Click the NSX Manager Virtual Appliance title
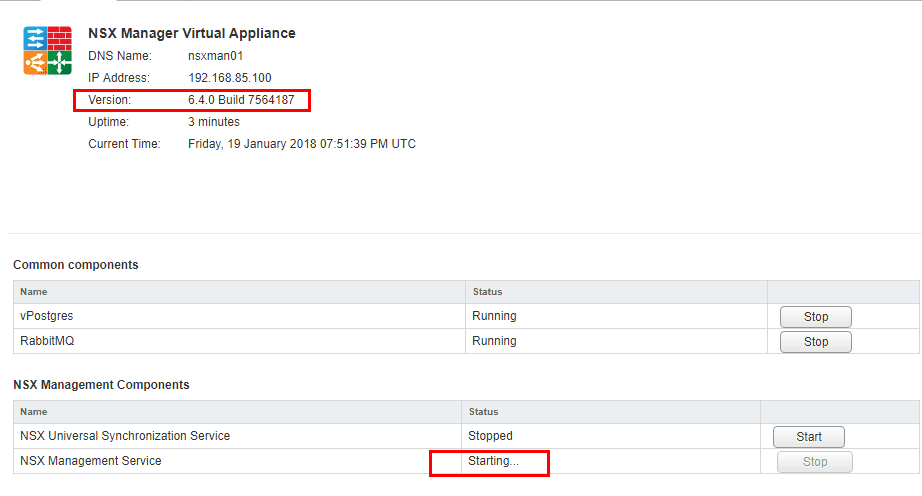This screenshot has height=496, width=922. 192,33
